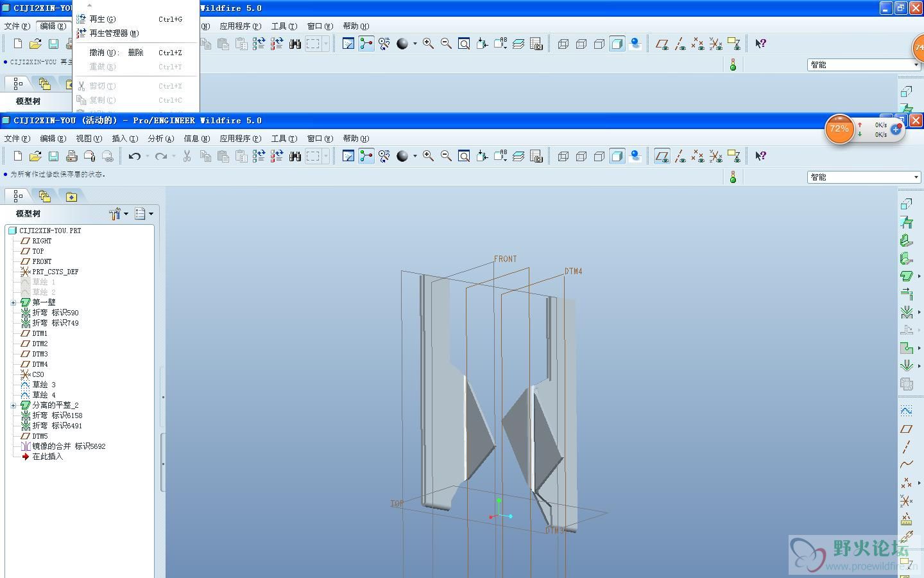This screenshot has width=924, height=578.
Task: Open the 视图(V) menu in the front window
Action: [x=89, y=138]
